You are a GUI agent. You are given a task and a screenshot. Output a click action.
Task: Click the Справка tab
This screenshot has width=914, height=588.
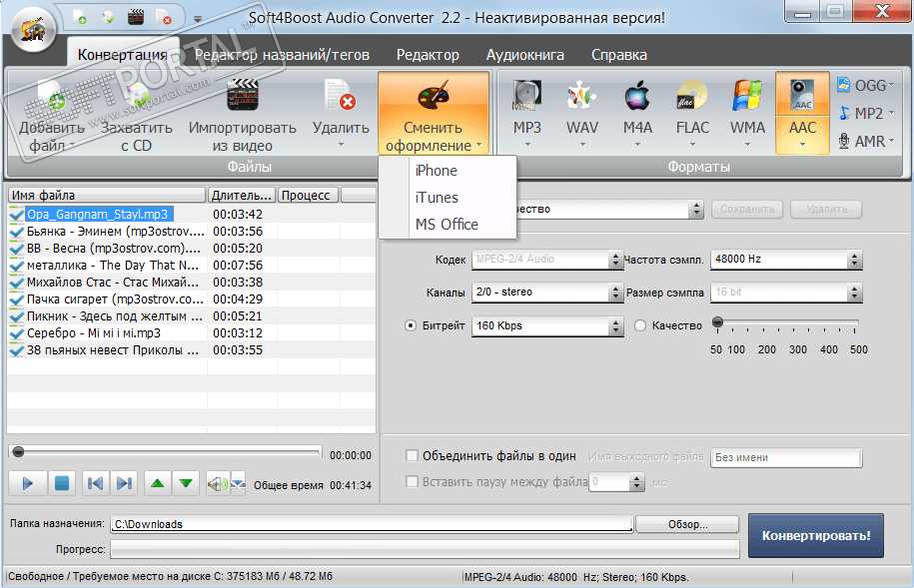pyautogui.click(x=619, y=55)
